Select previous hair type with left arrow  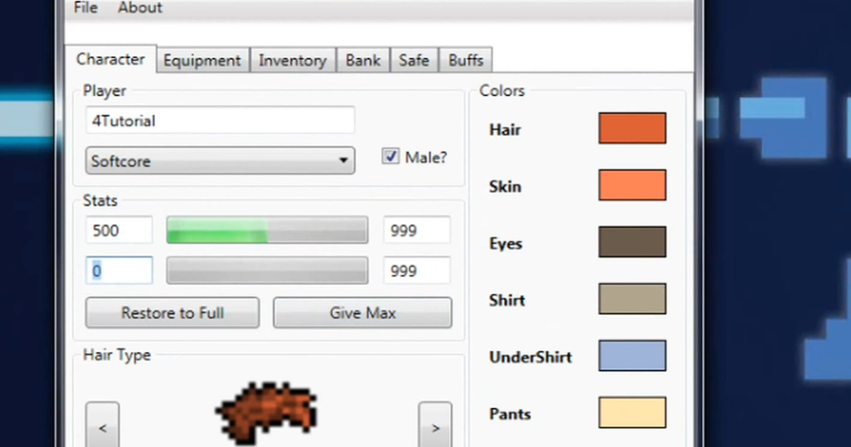click(102, 426)
